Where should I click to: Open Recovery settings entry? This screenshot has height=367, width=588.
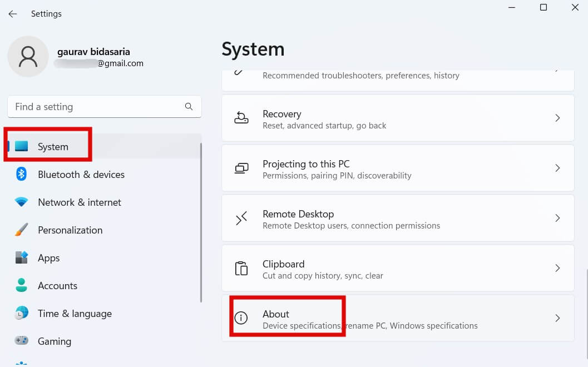pos(281,115)
